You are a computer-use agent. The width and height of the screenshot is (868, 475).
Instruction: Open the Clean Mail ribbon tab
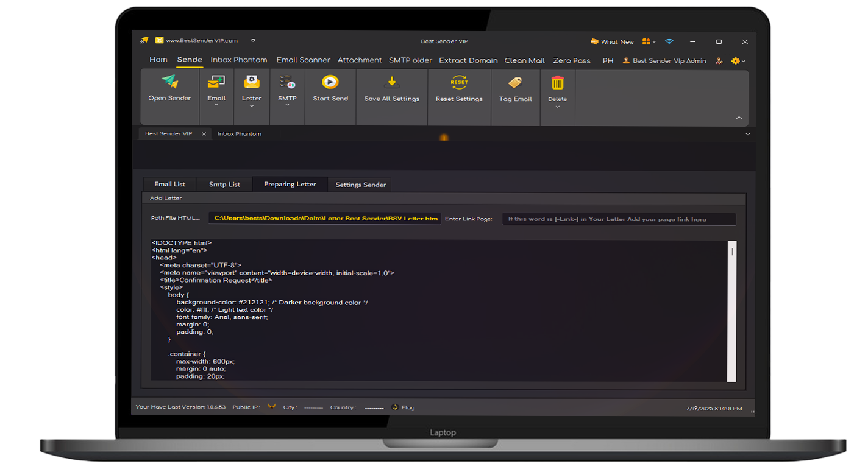[x=525, y=60]
